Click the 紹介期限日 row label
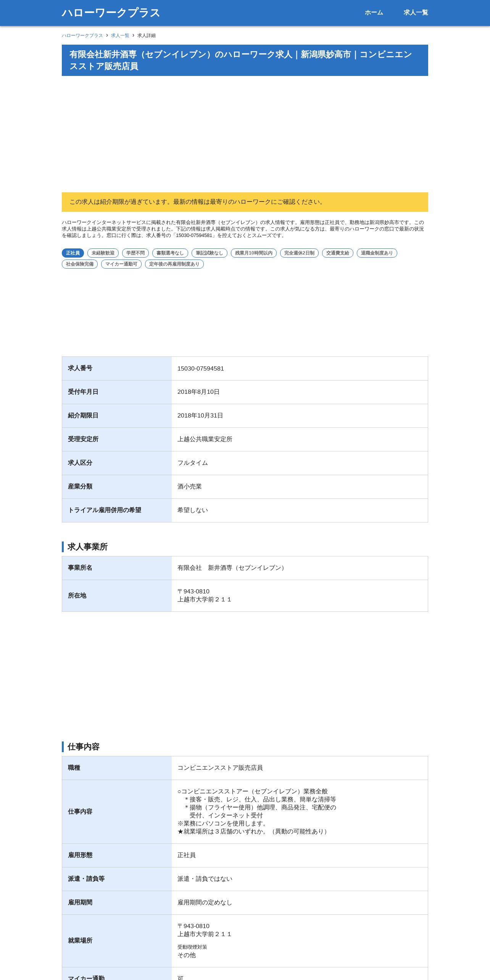 83,416
